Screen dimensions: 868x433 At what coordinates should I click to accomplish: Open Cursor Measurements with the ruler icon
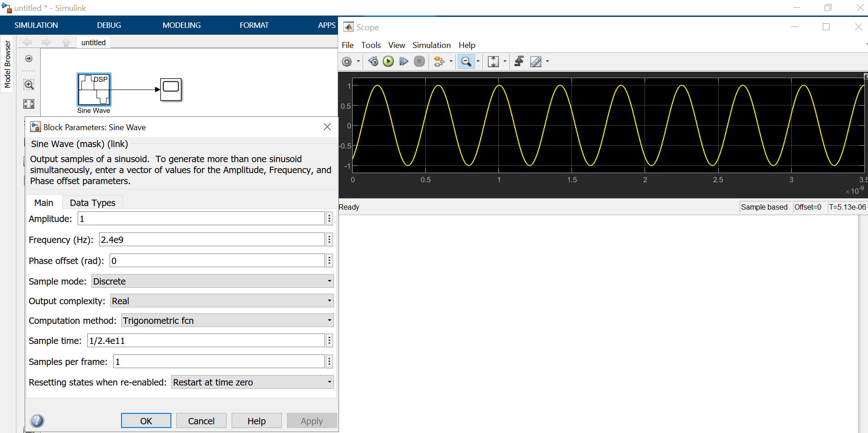pos(536,61)
